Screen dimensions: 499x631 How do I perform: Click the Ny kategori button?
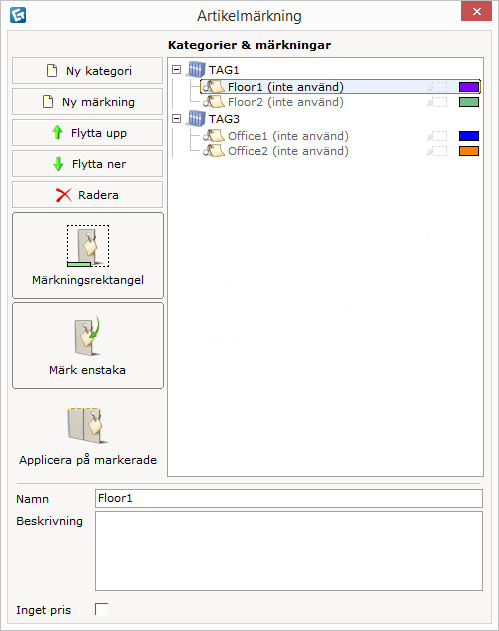pyautogui.click(x=87, y=71)
